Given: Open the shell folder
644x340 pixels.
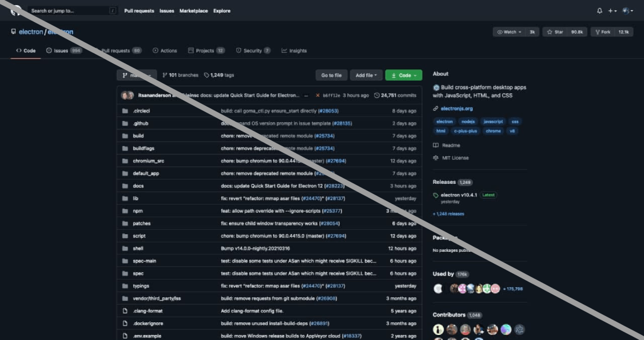Looking at the screenshot, I should point(138,248).
